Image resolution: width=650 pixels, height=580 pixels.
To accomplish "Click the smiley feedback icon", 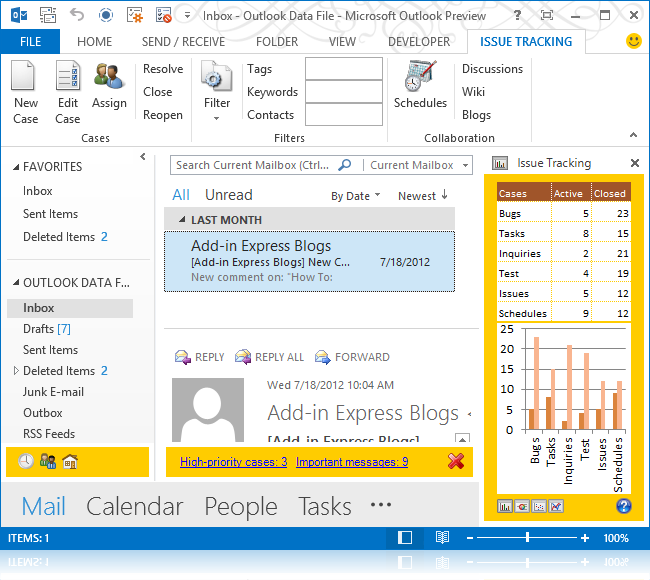I will click(633, 42).
